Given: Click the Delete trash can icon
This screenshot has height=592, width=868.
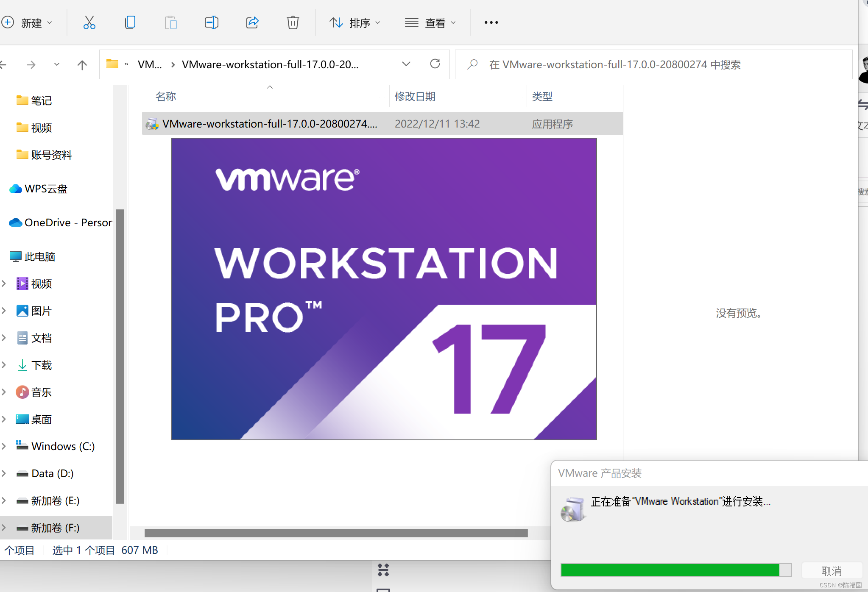Looking at the screenshot, I should (293, 22).
